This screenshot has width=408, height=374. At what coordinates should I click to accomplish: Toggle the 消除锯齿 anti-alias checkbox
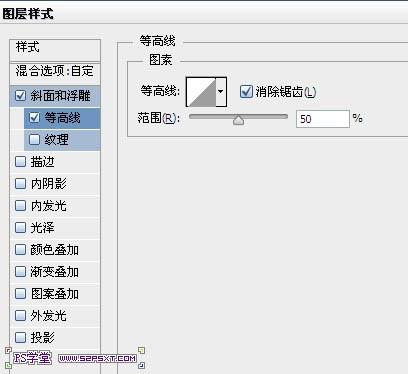(246, 91)
